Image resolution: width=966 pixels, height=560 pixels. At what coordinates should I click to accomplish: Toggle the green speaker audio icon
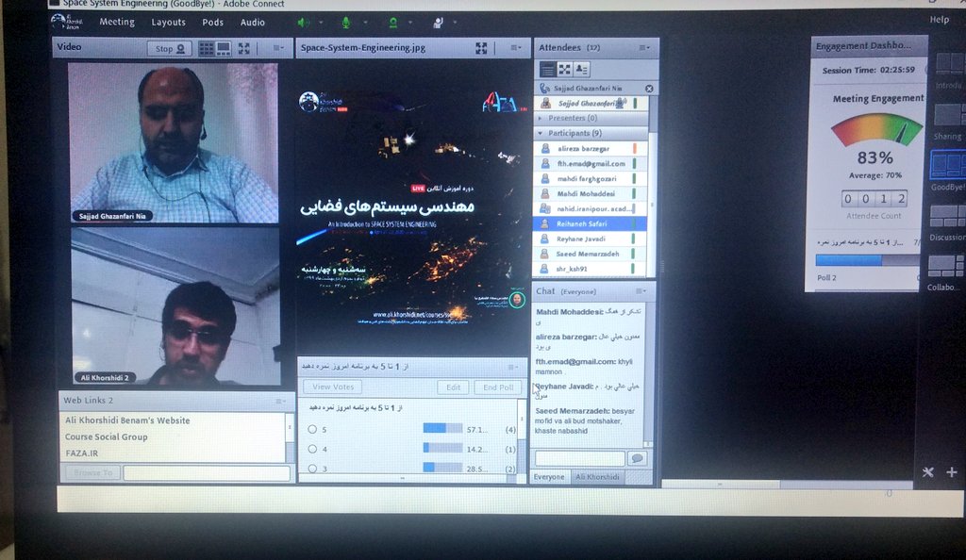coord(303,23)
